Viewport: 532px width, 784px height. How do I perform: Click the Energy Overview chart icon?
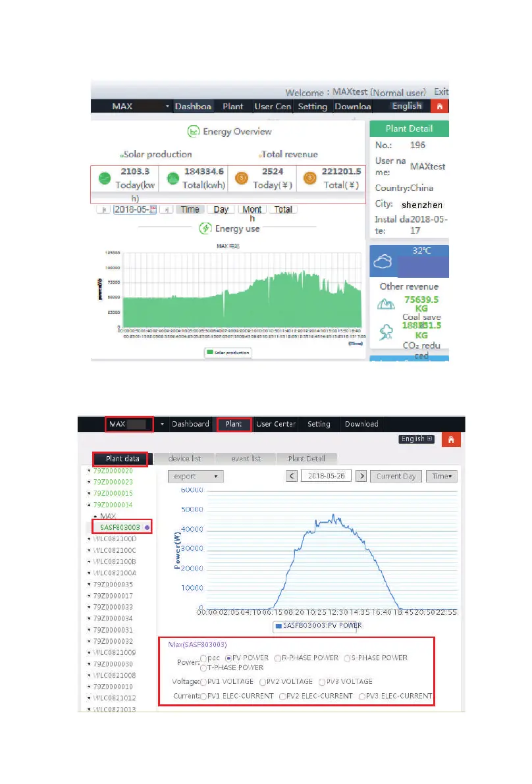pos(194,132)
